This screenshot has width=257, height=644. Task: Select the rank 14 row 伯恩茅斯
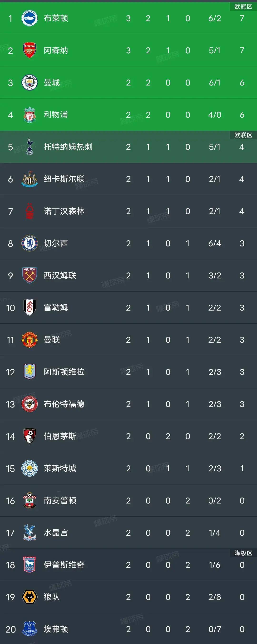128,436
